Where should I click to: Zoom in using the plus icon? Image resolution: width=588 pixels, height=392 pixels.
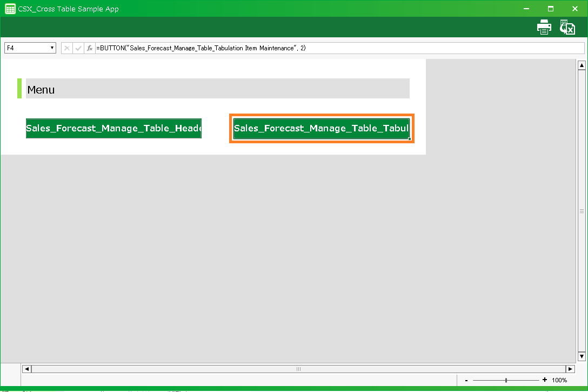point(545,380)
